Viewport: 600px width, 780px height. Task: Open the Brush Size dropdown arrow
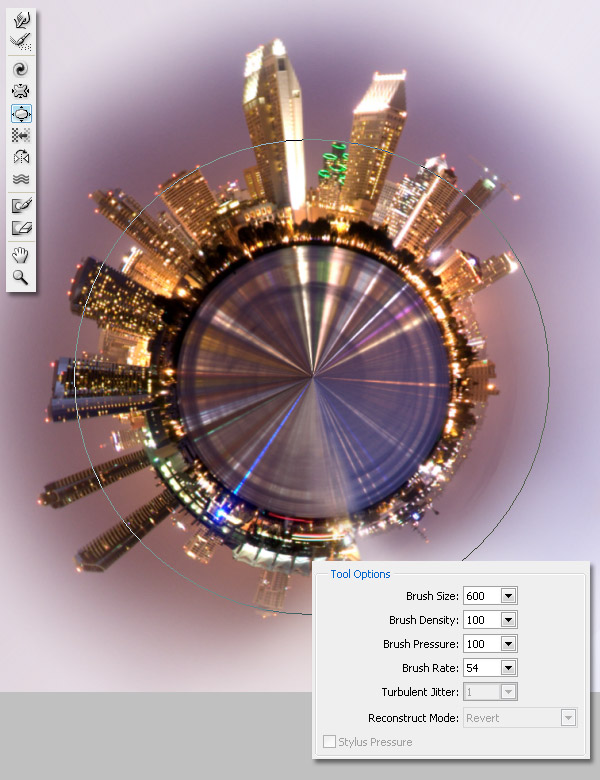pyautogui.click(x=508, y=596)
